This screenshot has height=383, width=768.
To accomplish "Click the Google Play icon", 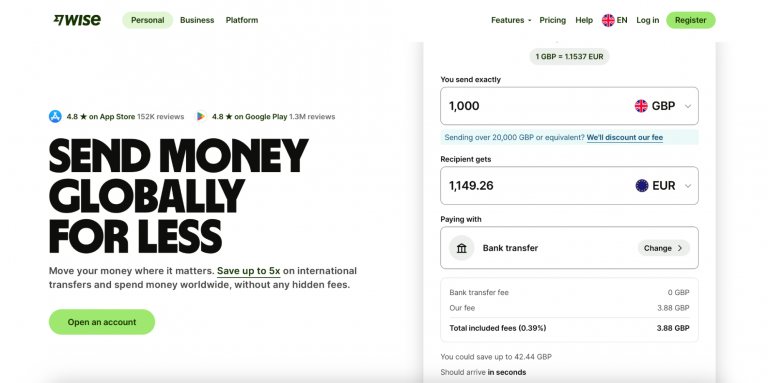I will point(200,117).
